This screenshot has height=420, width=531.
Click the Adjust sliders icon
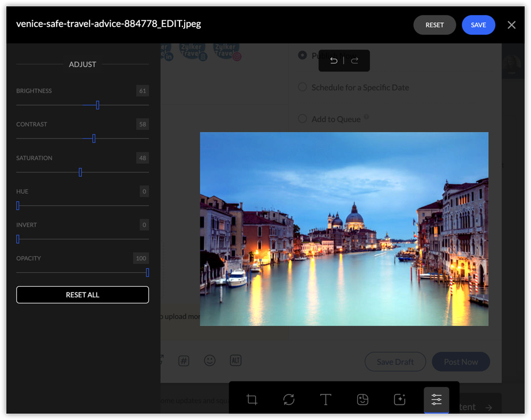coord(436,400)
